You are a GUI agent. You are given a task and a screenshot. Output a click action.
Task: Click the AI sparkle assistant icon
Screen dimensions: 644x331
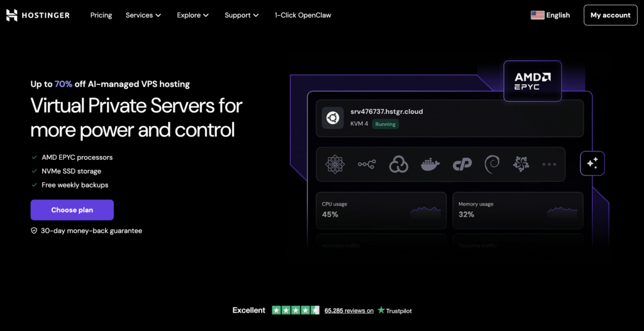592,163
